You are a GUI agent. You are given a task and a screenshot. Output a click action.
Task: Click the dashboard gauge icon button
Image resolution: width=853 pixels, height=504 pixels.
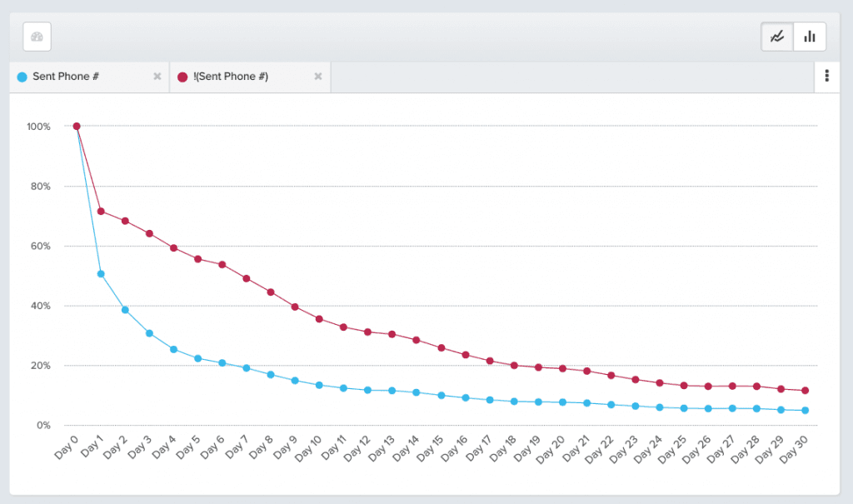(37, 37)
